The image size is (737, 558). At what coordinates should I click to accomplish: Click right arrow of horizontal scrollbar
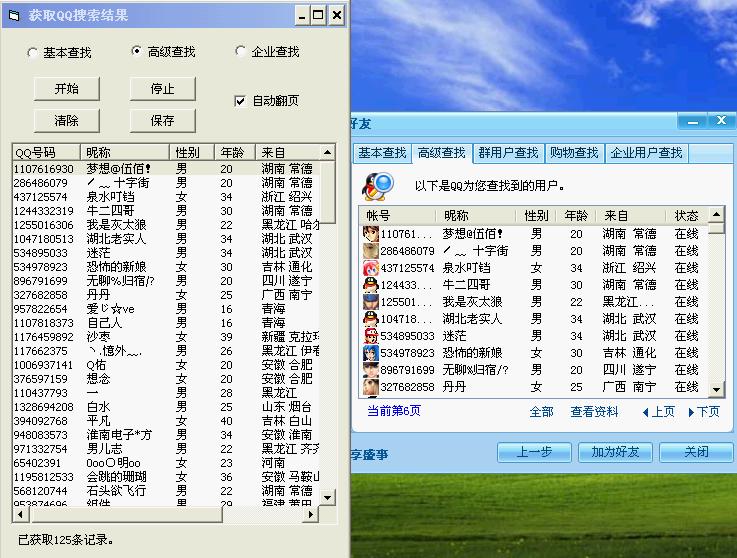click(x=310, y=514)
